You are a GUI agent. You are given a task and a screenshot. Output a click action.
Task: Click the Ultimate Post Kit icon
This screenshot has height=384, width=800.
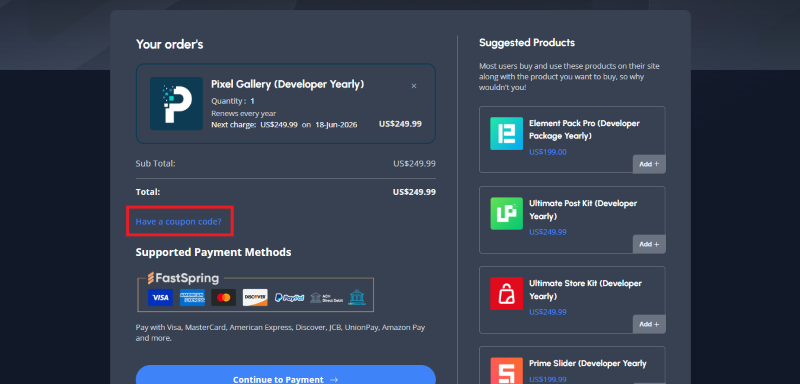(507, 214)
